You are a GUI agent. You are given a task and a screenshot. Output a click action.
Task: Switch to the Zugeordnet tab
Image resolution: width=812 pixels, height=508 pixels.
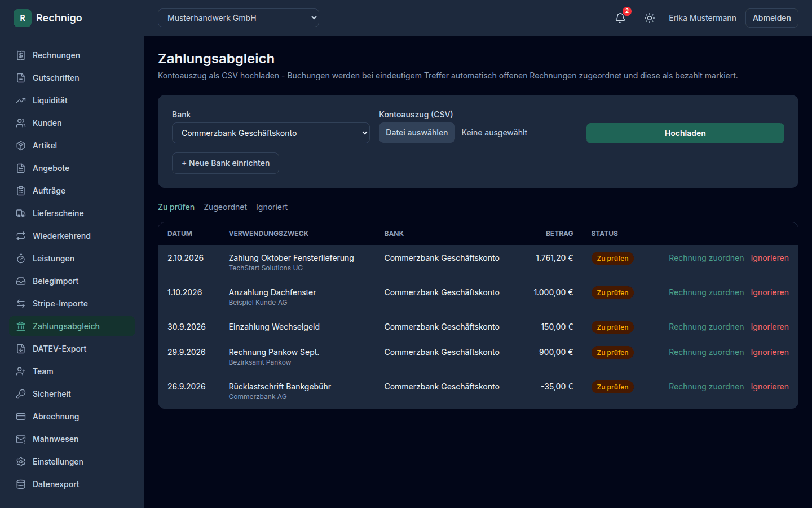tap(225, 207)
